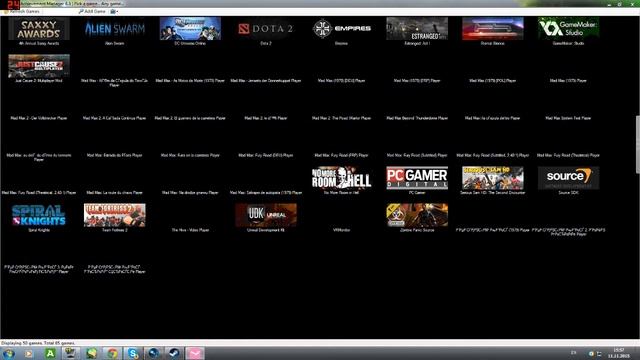Select 'Mad Max System Test Player' entry
The image size is (640, 360).
568,118
